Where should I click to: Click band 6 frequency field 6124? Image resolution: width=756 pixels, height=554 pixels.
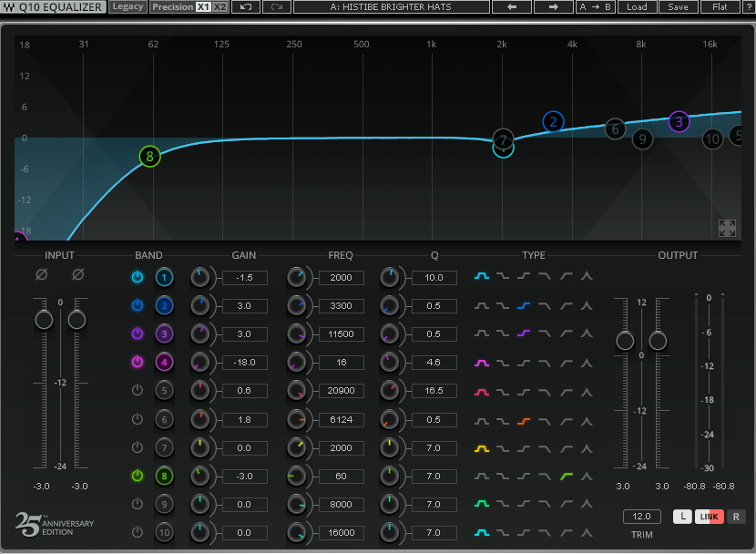pos(341,419)
